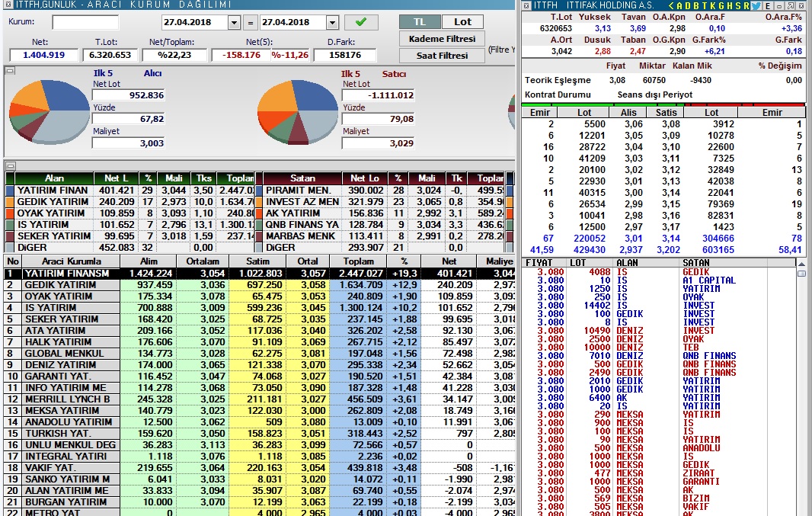This screenshot has height=516, width=812.
Task: Click the 'B' shortcut letter in ITTFH titlebar
Action: pyautogui.click(x=696, y=5)
